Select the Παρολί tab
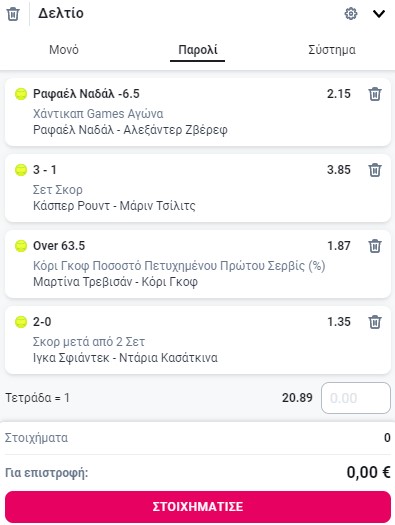Image resolution: width=395 pixels, height=525 pixels. point(198,50)
